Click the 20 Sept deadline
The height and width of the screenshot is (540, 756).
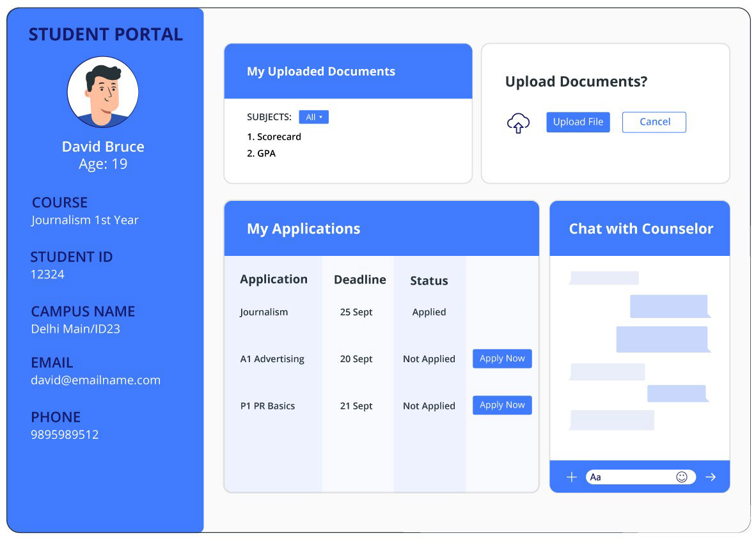point(356,359)
